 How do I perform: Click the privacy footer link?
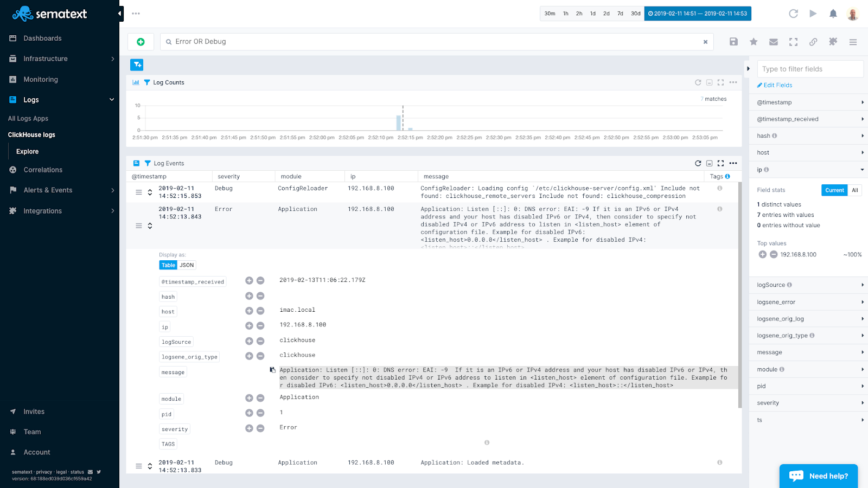point(44,472)
